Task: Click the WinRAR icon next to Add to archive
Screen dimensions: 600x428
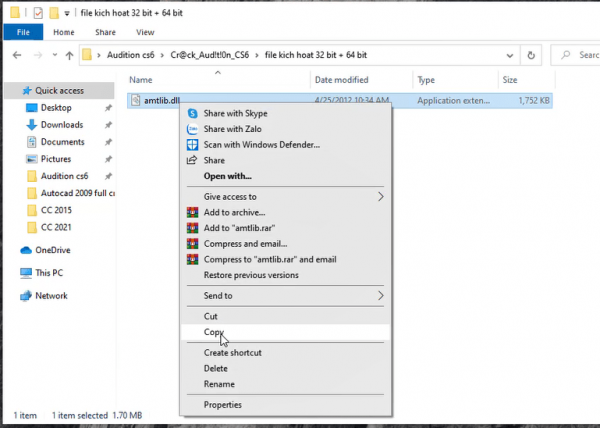Action: [192, 212]
